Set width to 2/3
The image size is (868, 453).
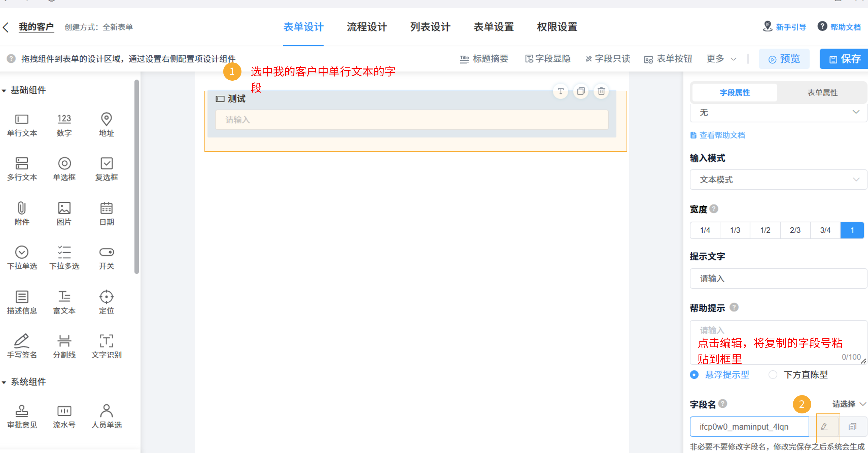pyautogui.click(x=795, y=230)
